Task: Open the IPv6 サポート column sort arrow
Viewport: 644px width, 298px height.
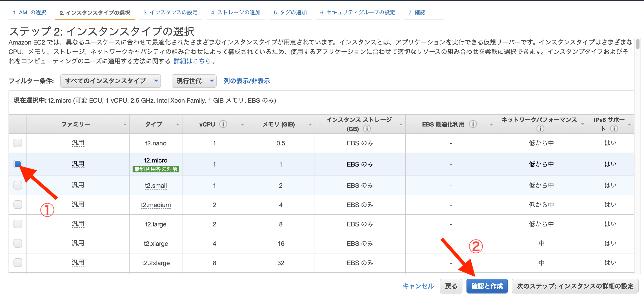Action: pyautogui.click(x=629, y=124)
